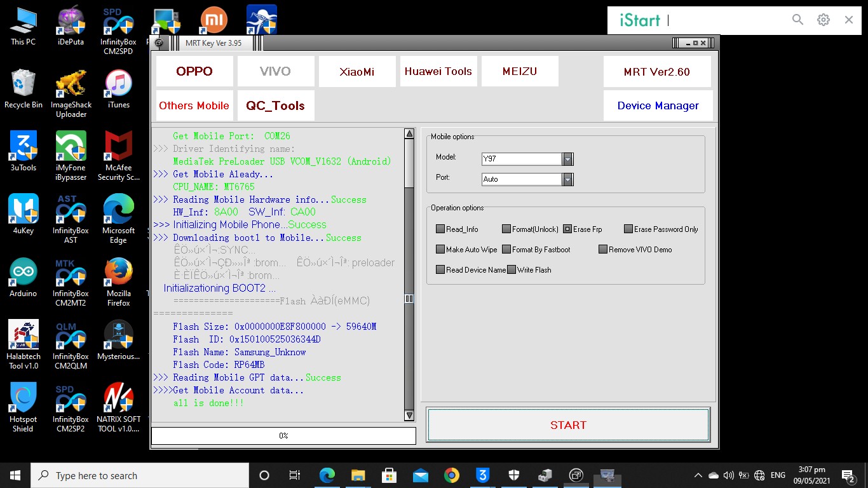Show hidden system tray icons
The image size is (868, 488).
tap(698, 475)
